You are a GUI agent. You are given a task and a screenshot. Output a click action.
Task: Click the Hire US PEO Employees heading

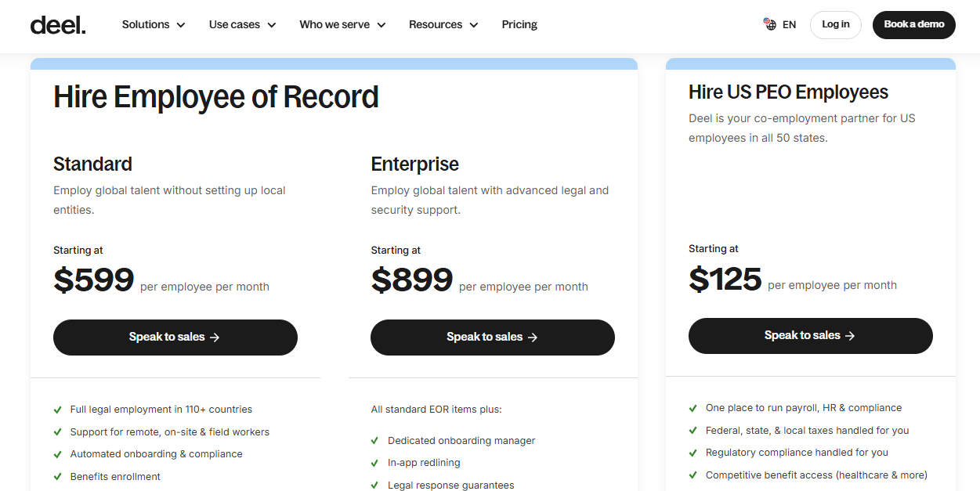click(x=788, y=92)
